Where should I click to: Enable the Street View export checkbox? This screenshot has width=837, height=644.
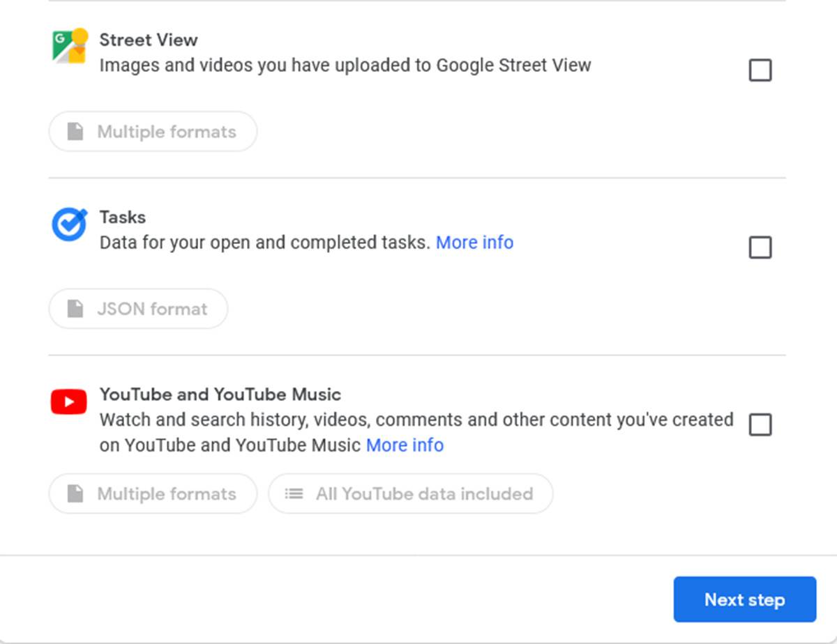760,70
